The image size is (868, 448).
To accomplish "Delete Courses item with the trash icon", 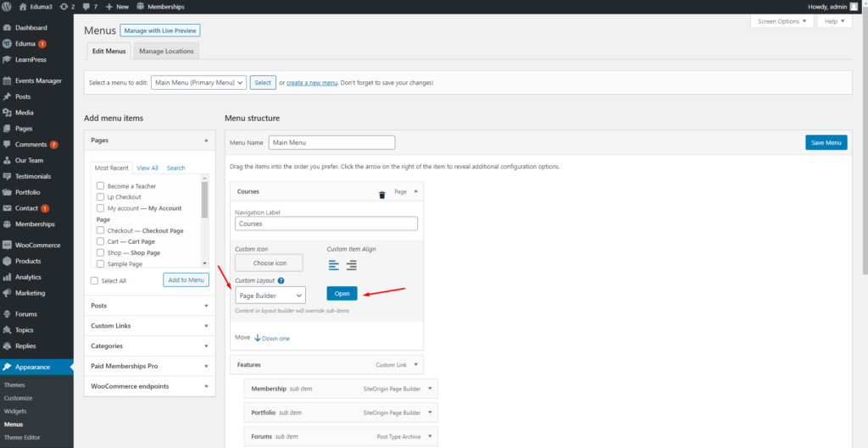I will click(x=382, y=195).
